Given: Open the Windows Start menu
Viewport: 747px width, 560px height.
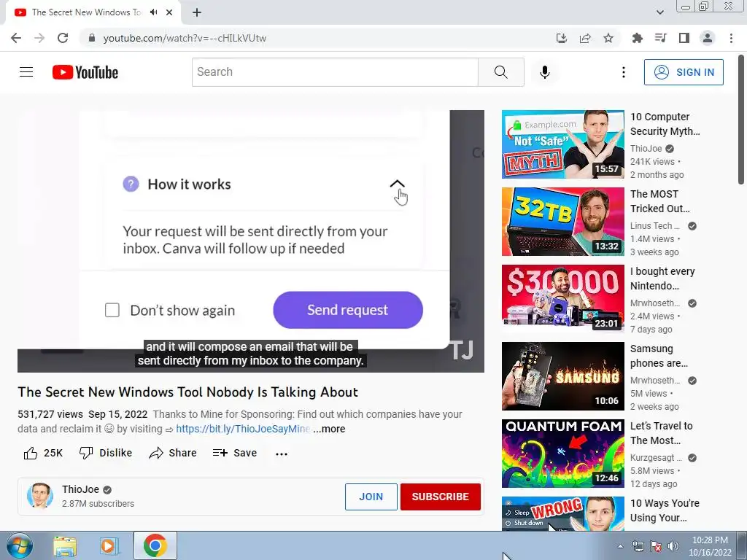Looking at the screenshot, I should pos(19,545).
